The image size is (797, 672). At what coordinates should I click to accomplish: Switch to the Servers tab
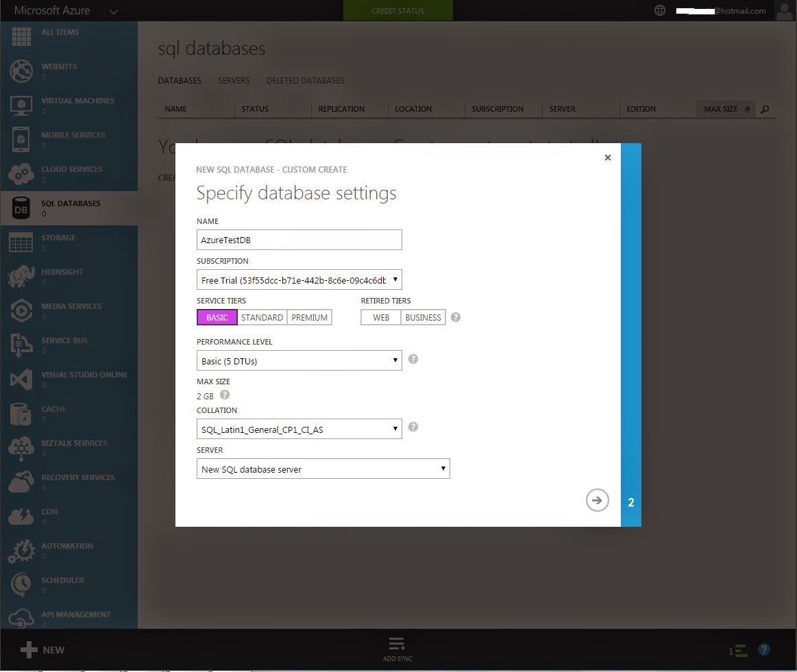click(234, 81)
